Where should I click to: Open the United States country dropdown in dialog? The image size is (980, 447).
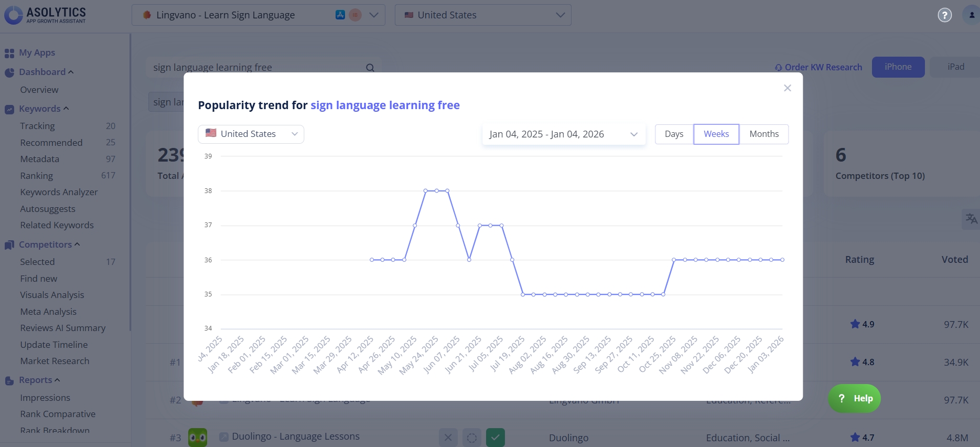click(x=251, y=134)
